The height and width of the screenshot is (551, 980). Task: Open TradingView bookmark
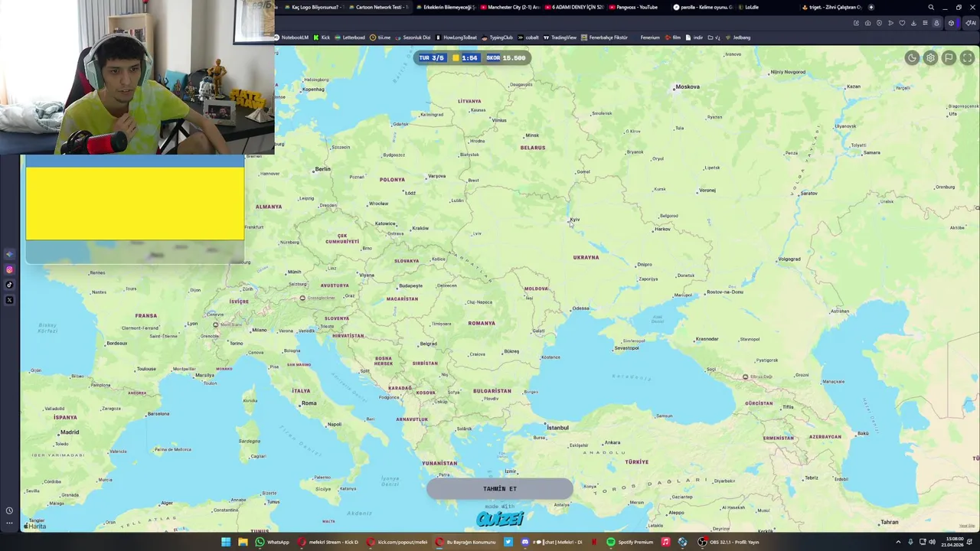tap(560, 37)
